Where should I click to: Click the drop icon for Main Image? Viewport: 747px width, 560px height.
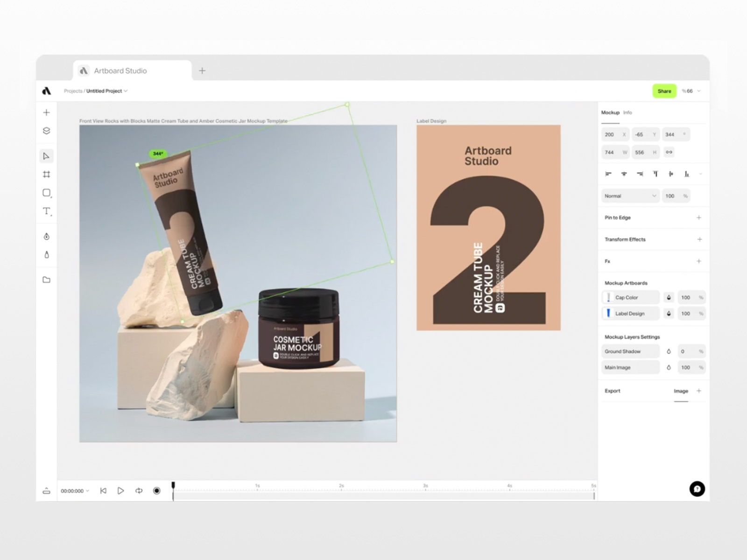coord(669,368)
